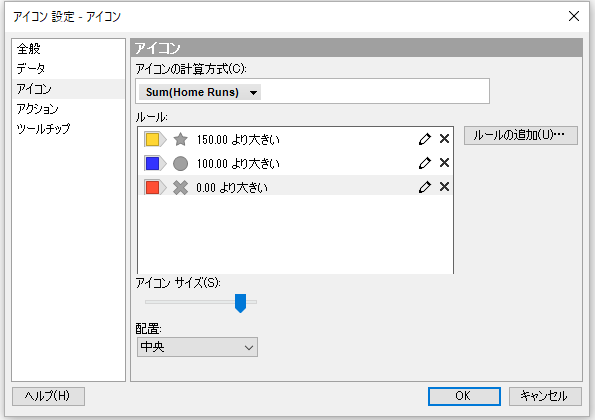Open the yellow color swatch
This screenshot has width=595, height=420.
pyautogui.click(x=155, y=140)
